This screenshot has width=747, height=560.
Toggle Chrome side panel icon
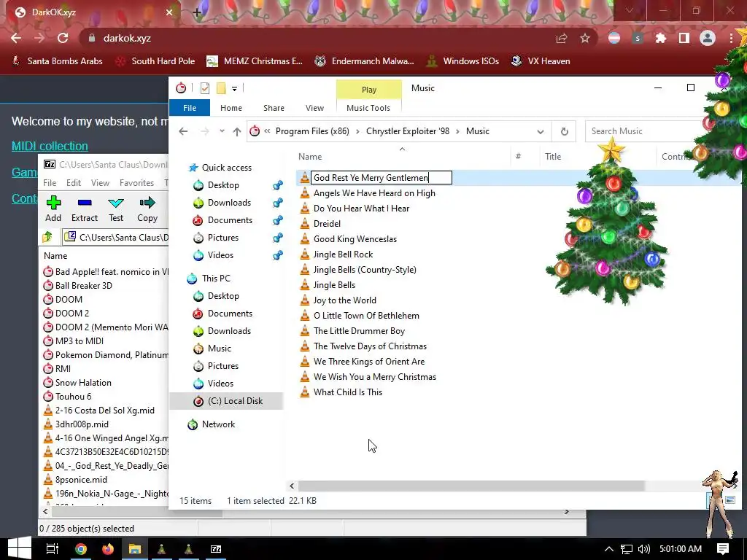coord(684,38)
